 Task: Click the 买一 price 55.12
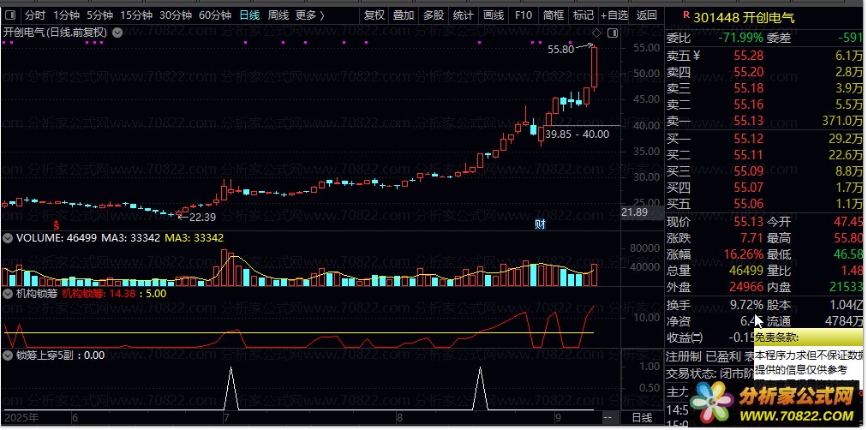pyautogui.click(x=748, y=139)
